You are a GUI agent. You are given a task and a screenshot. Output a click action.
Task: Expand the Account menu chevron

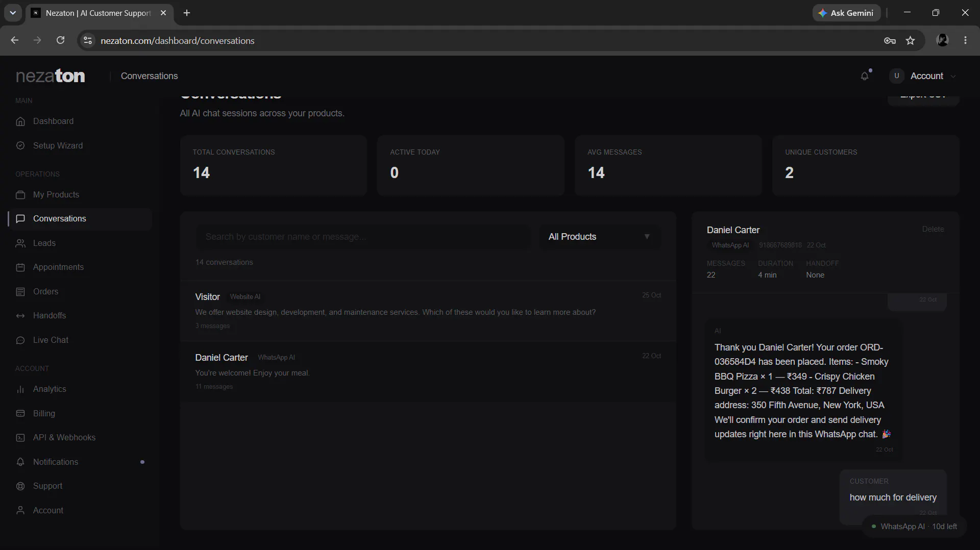click(x=953, y=77)
